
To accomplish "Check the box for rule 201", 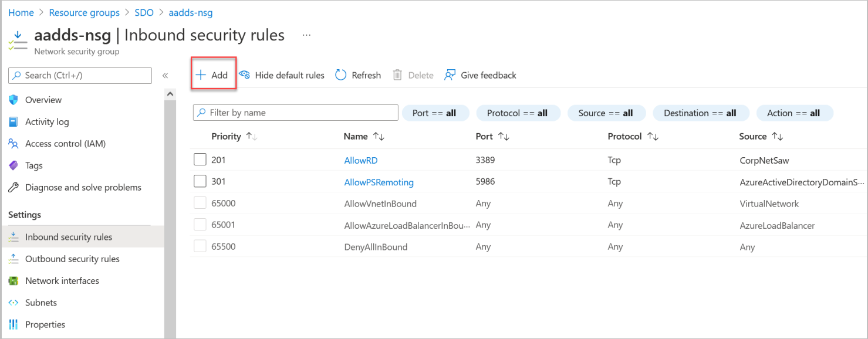I will coord(200,160).
